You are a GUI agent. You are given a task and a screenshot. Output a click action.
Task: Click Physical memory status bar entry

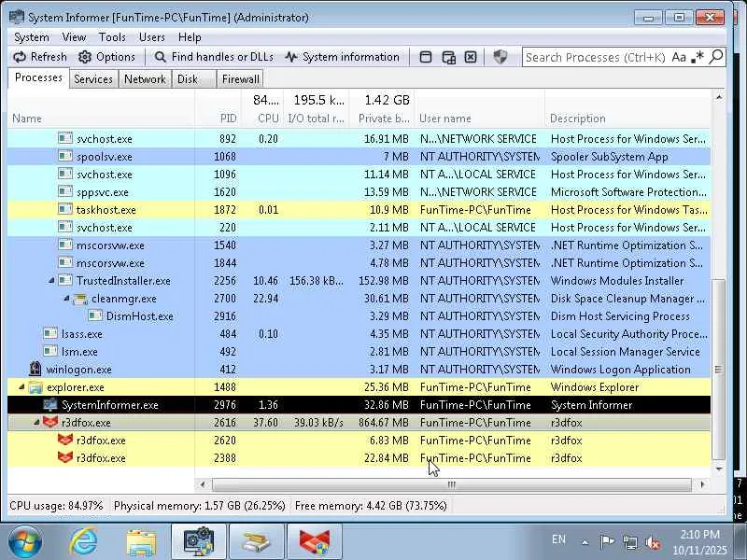(x=200, y=506)
